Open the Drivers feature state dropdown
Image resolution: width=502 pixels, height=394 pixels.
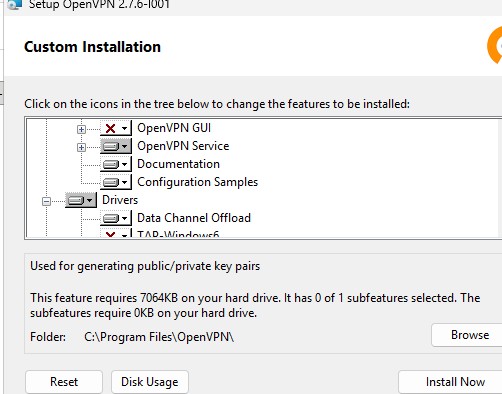81,200
